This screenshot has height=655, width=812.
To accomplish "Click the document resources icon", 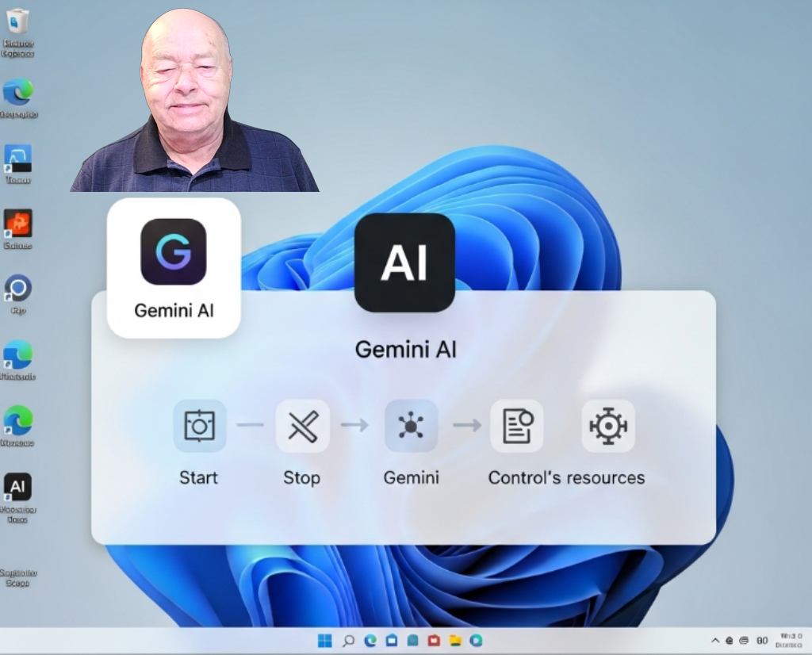I will (517, 426).
